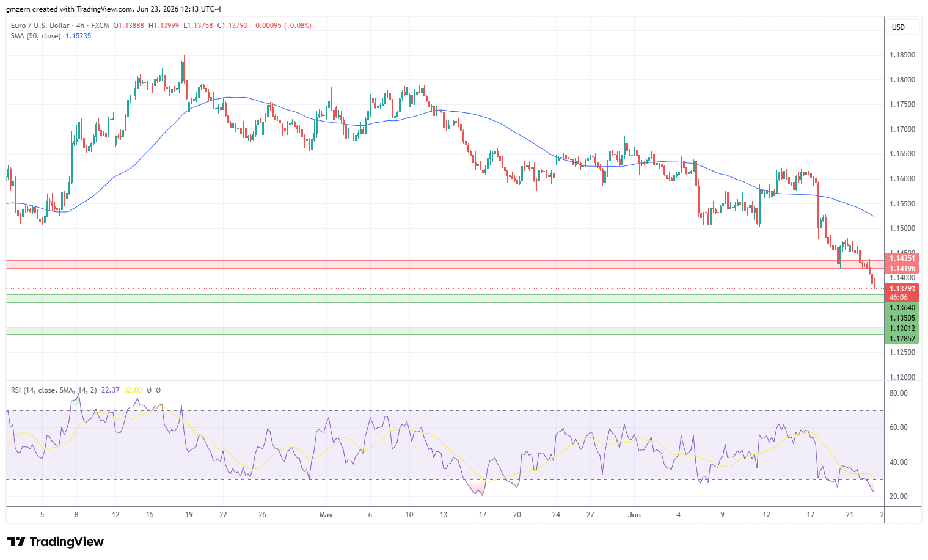Screen dimensions: 928x560
Task: Click the 1.18500 price axis label
Action: (x=902, y=55)
